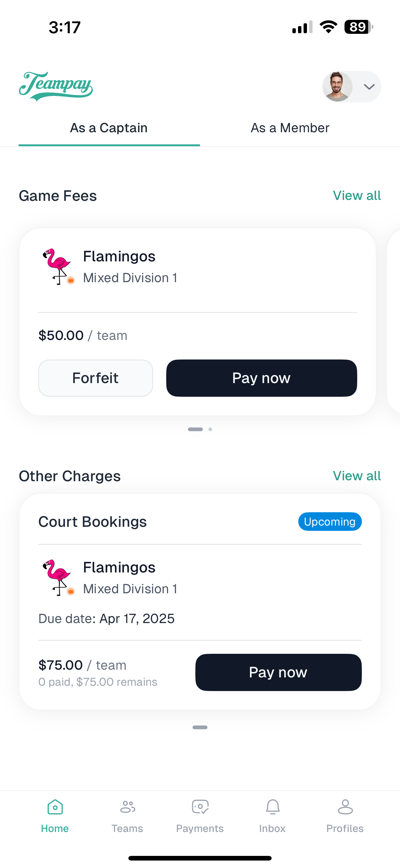This screenshot has height=868, width=400.
Task: Tap the second carousel page dot
Action: click(x=211, y=429)
